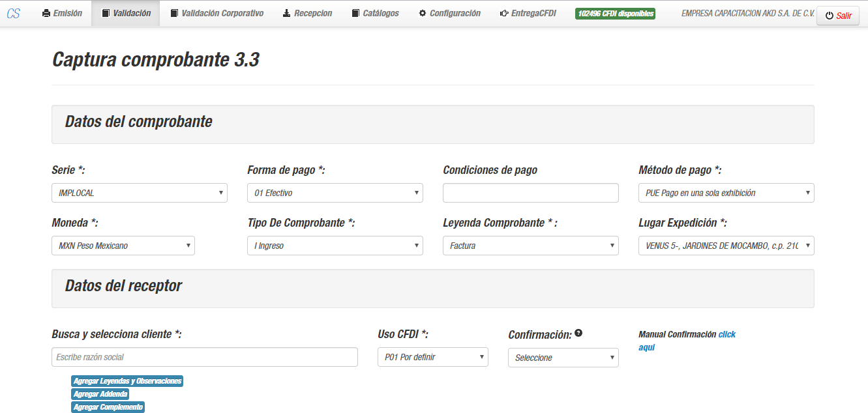This screenshot has height=413, width=868.
Task: Click the CFDI disponibles green badge
Action: [615, 14]
